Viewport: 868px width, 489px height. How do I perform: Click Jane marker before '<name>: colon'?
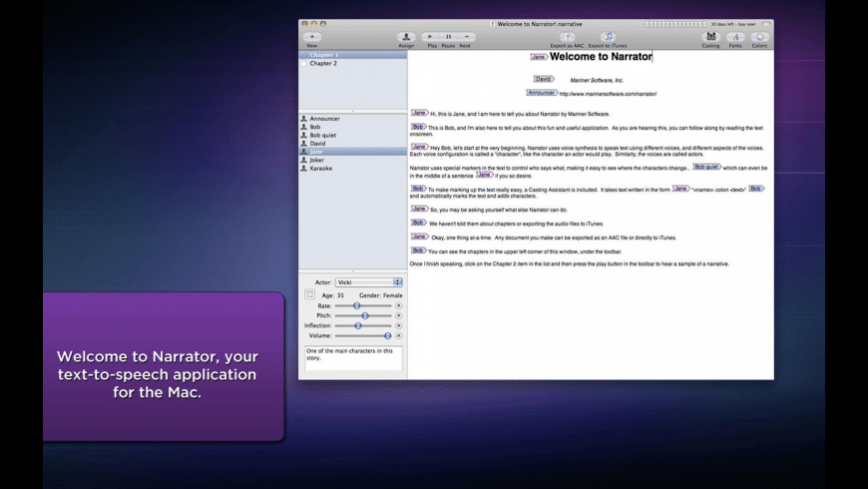click(680, 189)
